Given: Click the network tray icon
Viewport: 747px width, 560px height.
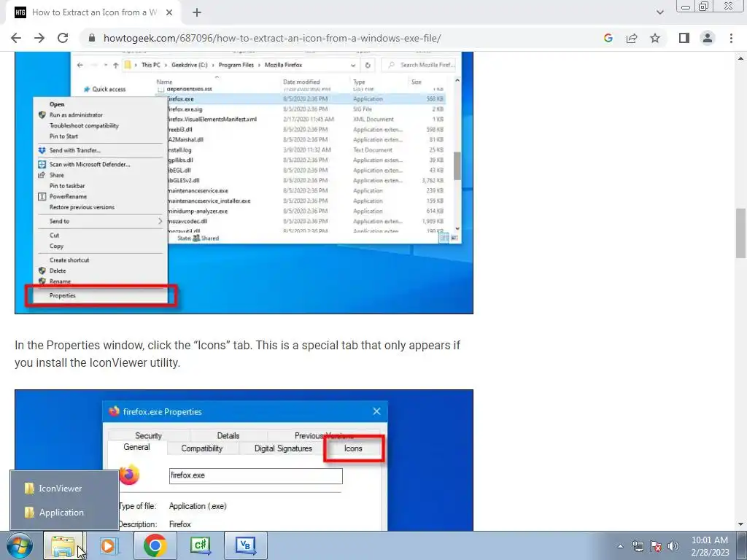Looking at the screenshot, I should click(x=638, y=546).
